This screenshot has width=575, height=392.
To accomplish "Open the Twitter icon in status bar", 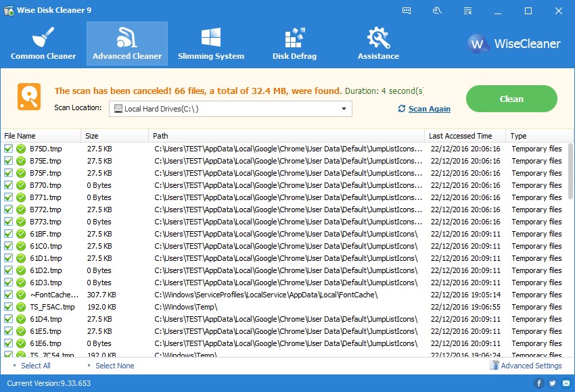I will point(552,383).
